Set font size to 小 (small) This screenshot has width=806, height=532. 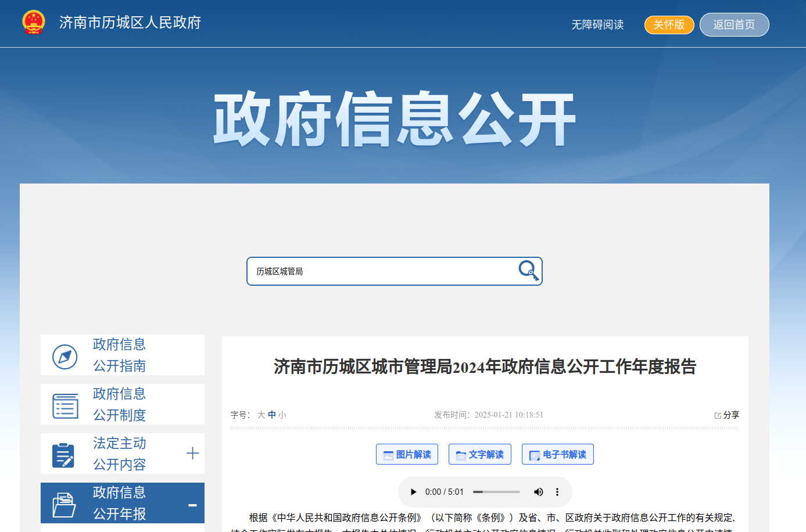click(x=282, y=415)
